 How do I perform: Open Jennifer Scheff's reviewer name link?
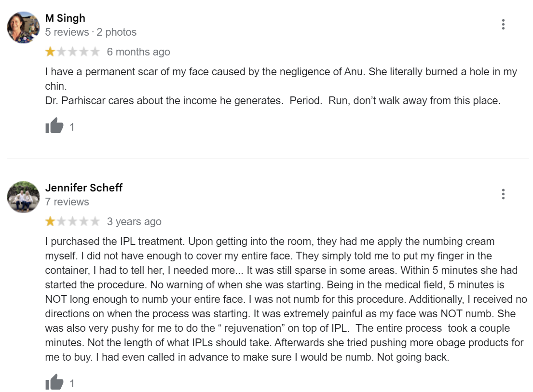pyautogui.click(x=84, y=188)
